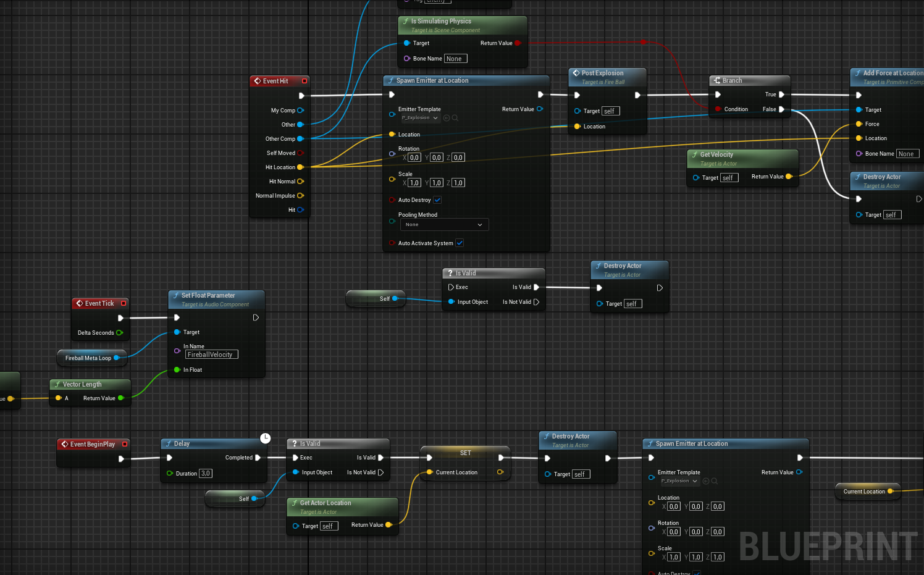
Task: Click Get Actor Location's Return Value pin
Action: click(x=388, y=525)
